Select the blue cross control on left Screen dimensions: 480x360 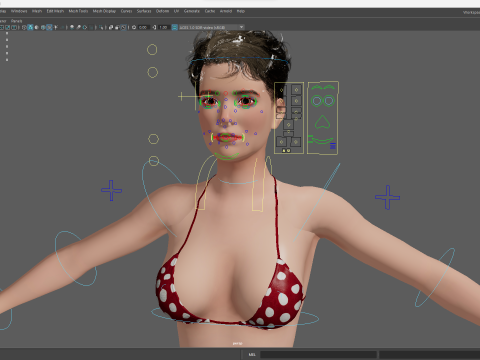point(111,190)
